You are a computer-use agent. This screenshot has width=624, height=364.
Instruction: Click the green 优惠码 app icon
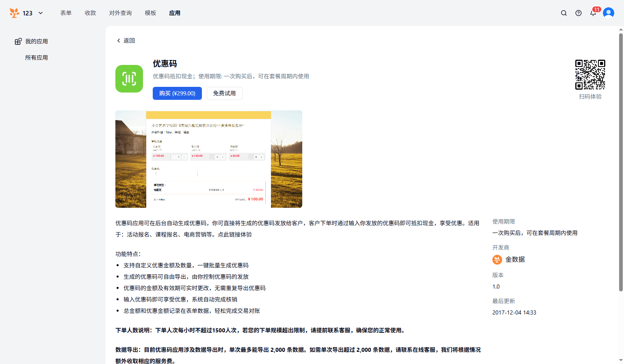129,79
